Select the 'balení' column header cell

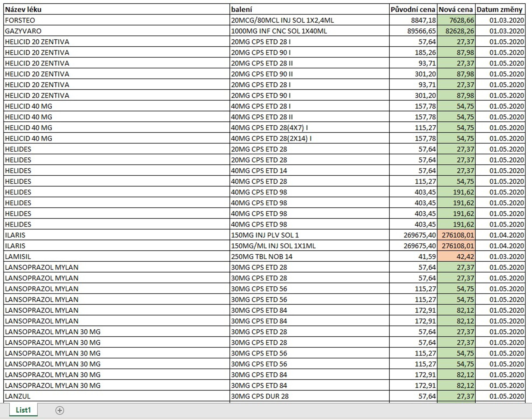(309, 9)
